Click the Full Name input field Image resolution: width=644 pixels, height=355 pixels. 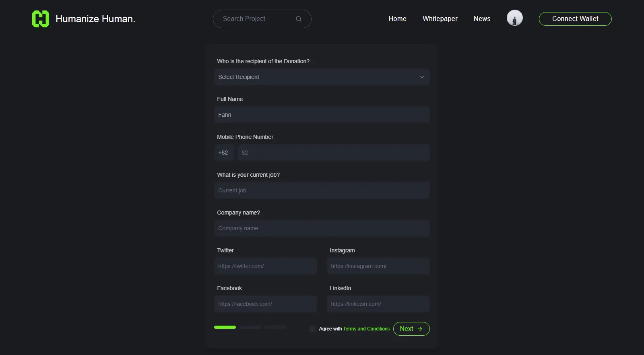point(322,115)
